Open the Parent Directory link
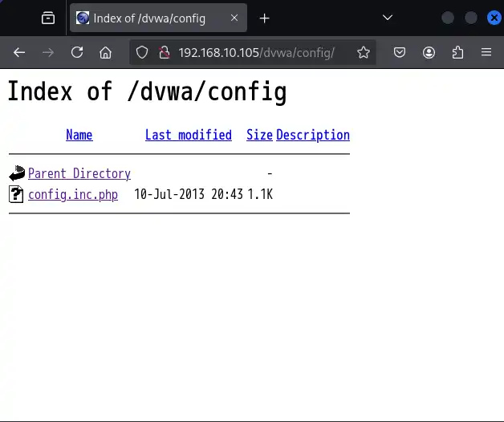504x422 pixels. coord(79,173)
